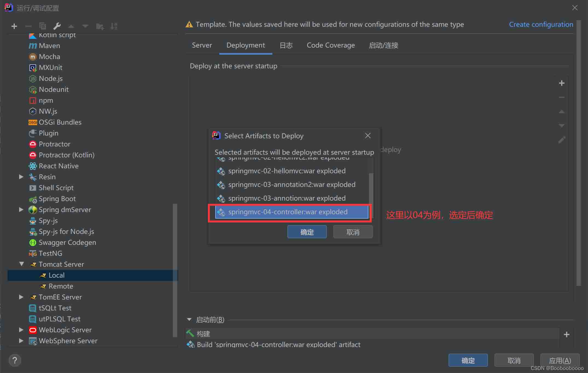Open the help question mark button

15,360
